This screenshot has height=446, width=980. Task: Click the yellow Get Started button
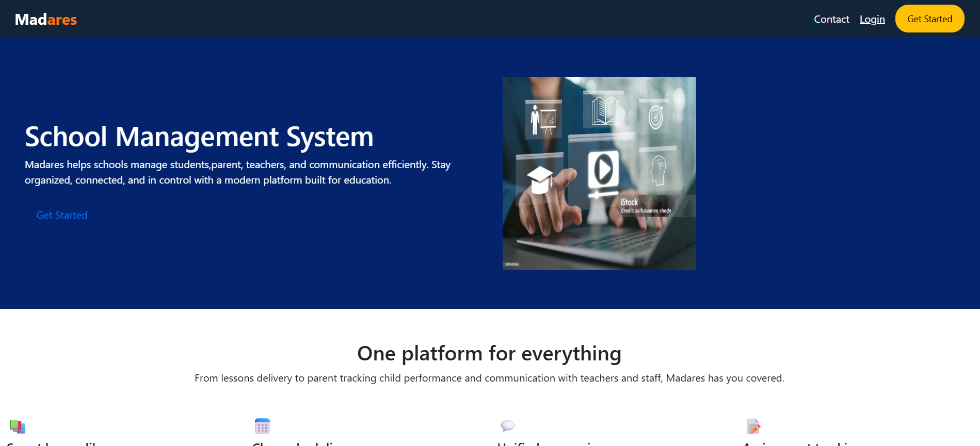pyautogui.click(x=929, y=19)
